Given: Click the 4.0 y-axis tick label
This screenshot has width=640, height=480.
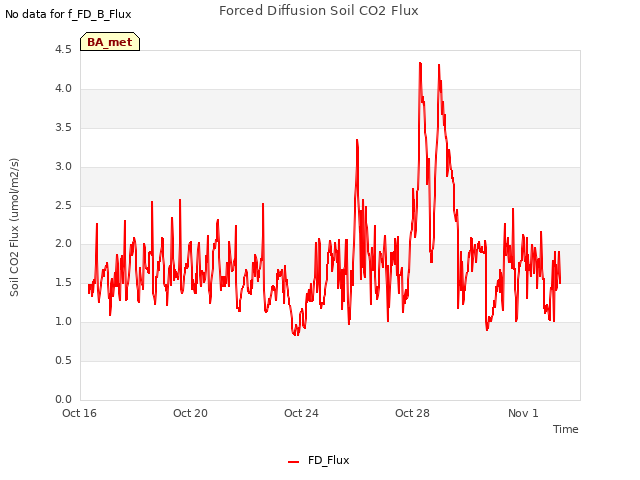Looking at the screenshot, I should (63, 88).
